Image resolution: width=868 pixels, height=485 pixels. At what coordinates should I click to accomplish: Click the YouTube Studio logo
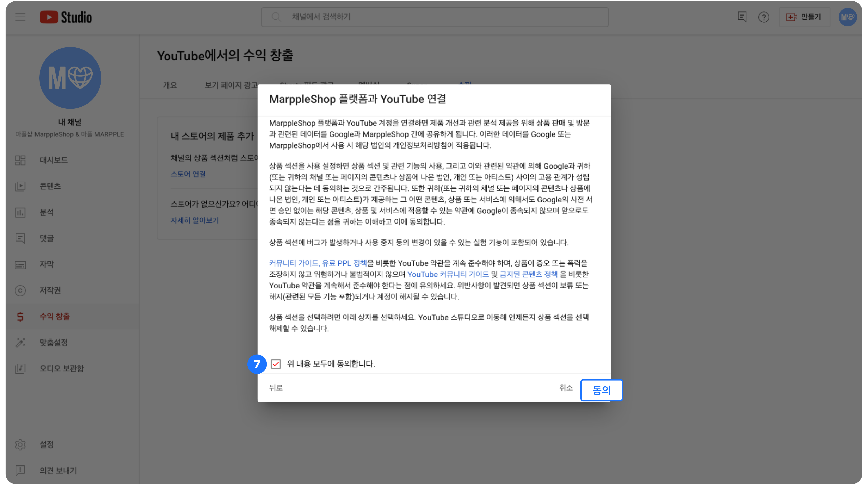pos(66,17)
